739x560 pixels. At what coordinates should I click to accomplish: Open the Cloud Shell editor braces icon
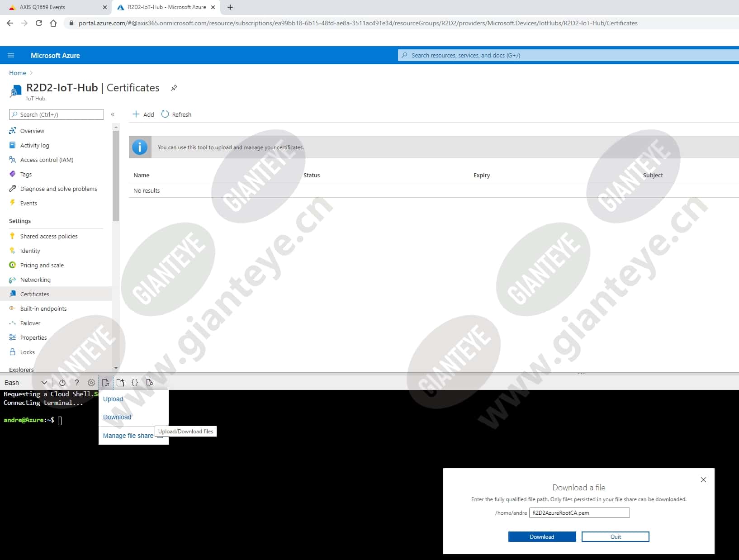(135, 383)
